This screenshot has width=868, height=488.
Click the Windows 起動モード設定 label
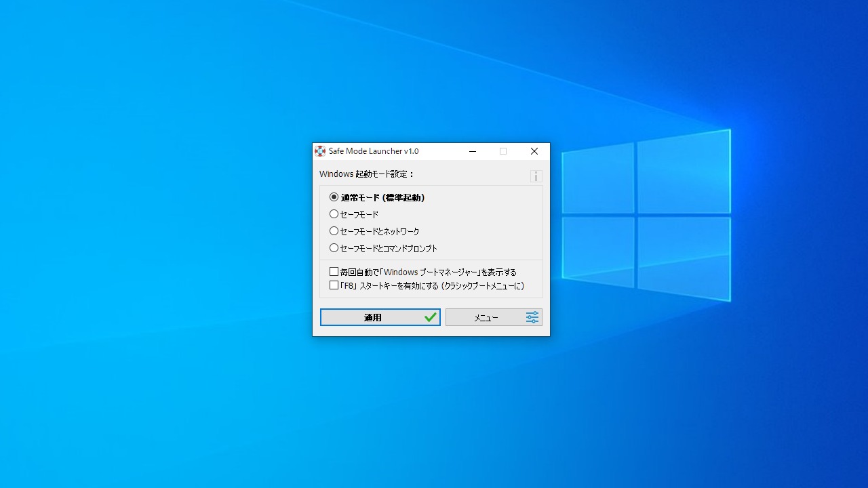pyautogui.click(x=367, y=174)
